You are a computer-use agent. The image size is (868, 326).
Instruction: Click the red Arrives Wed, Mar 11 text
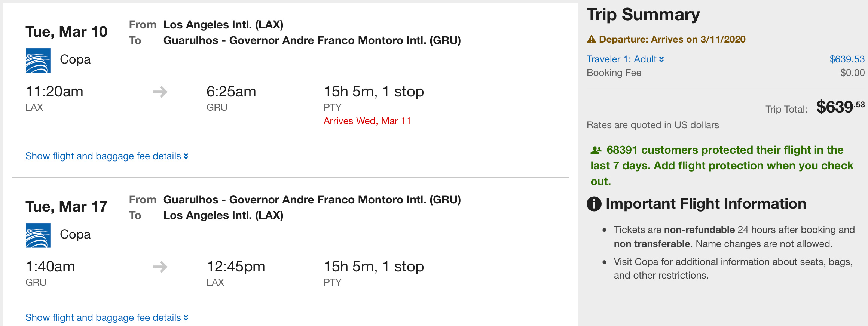[367, 121]
